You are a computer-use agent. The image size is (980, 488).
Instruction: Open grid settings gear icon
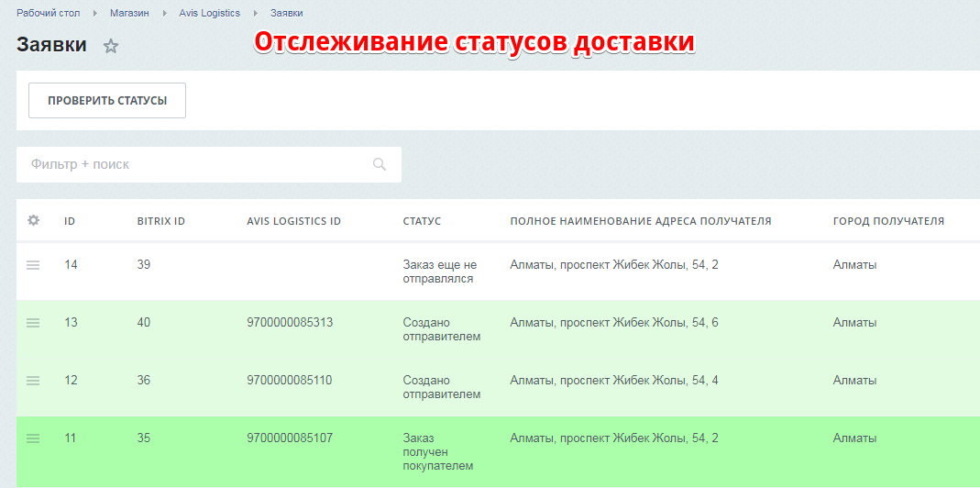(33, 220)
